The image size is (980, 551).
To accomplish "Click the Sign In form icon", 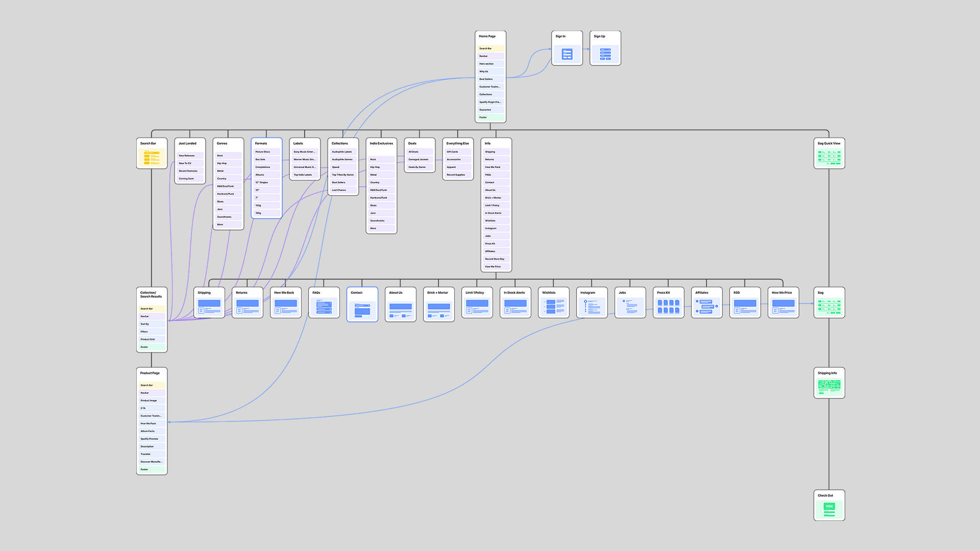I will coord(567,54).
